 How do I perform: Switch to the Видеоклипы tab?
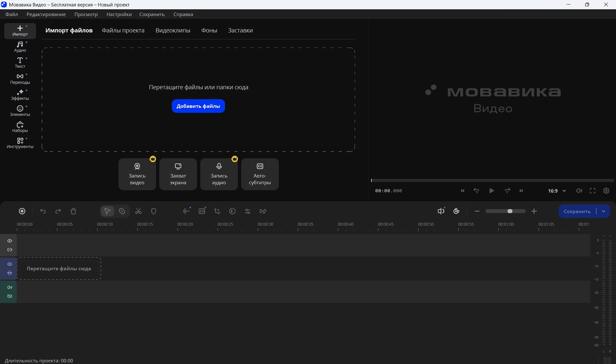173,30
